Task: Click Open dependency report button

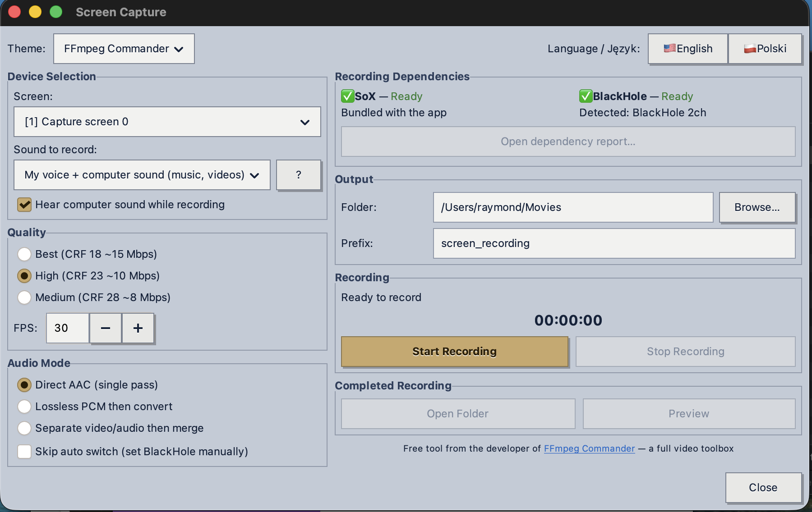Action: [568, 142]
